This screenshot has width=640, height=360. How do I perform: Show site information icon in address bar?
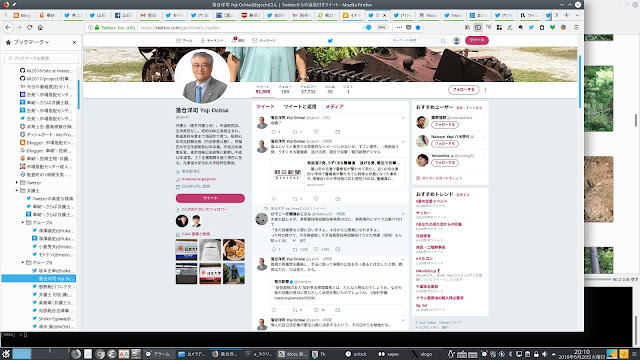point(90,27)
